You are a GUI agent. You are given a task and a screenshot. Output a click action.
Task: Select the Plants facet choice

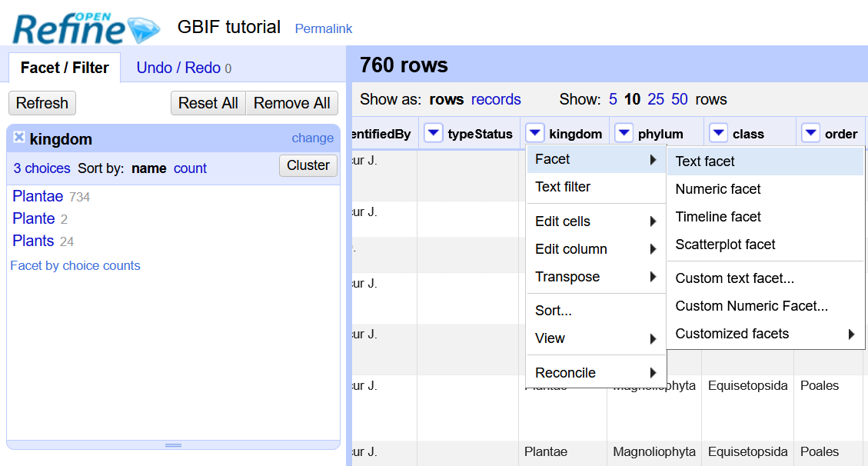click(x=33, y=241)
